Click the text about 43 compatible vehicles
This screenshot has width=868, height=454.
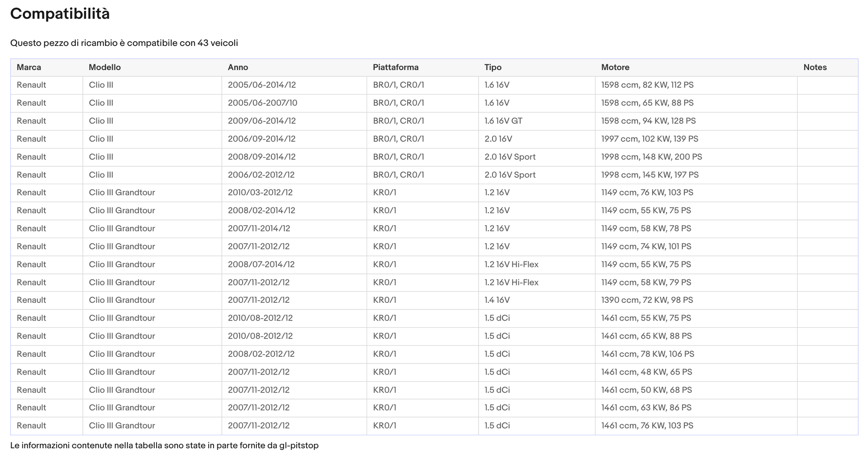(x=124, y=43)
